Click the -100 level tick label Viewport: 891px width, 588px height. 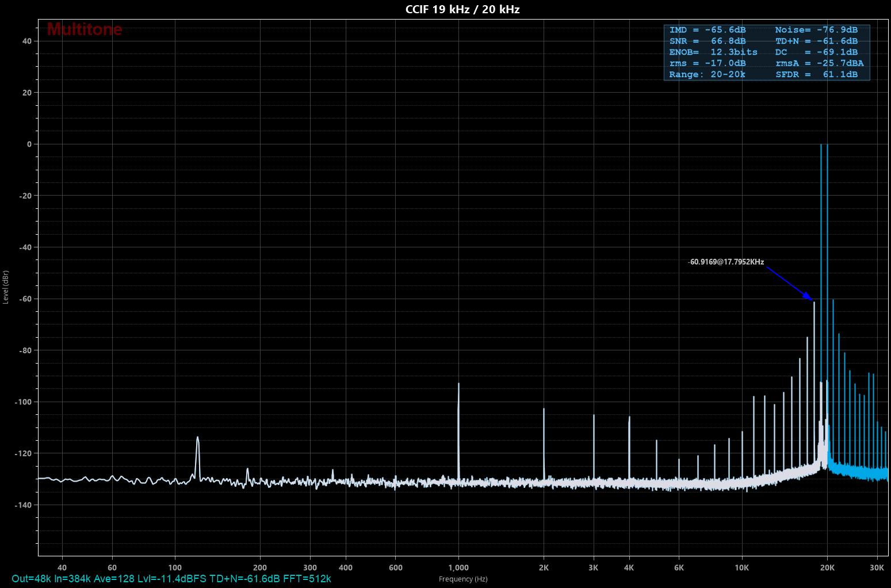click(24, 402)
